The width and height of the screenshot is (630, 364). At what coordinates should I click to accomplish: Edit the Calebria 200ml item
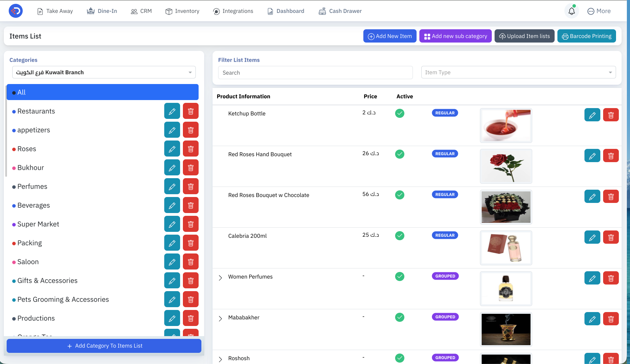(x=592, y=237)
